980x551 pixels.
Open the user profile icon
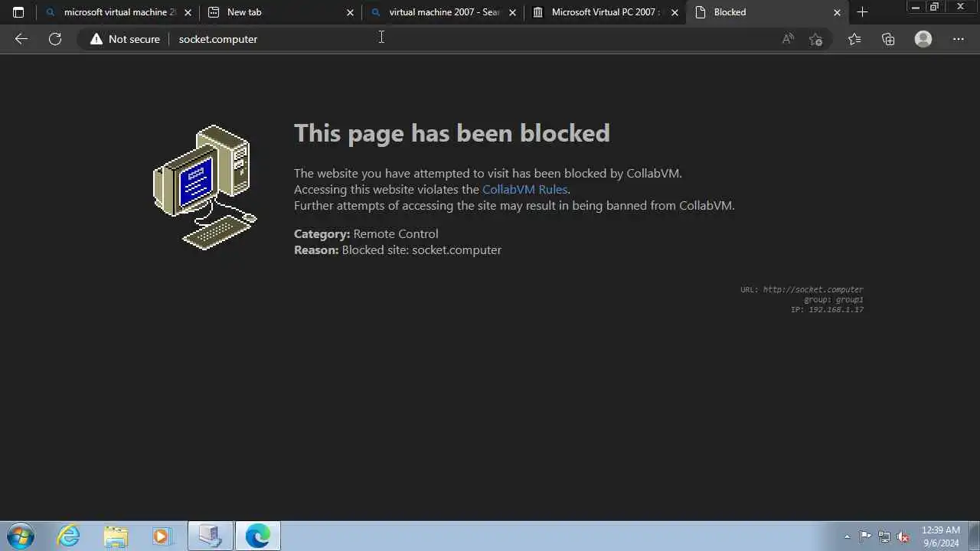(x=923, y=39)
